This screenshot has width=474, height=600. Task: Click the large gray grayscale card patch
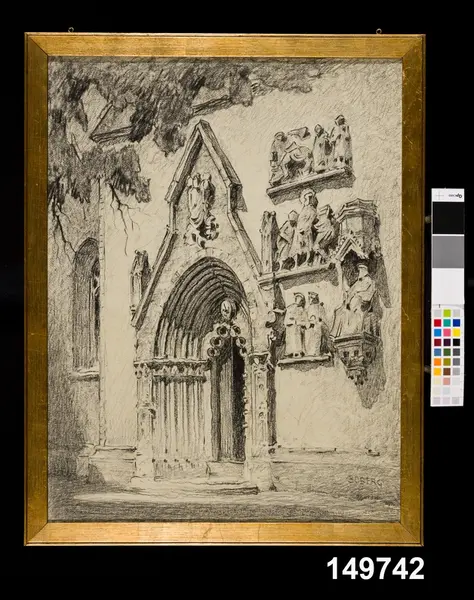coord(448,251)
